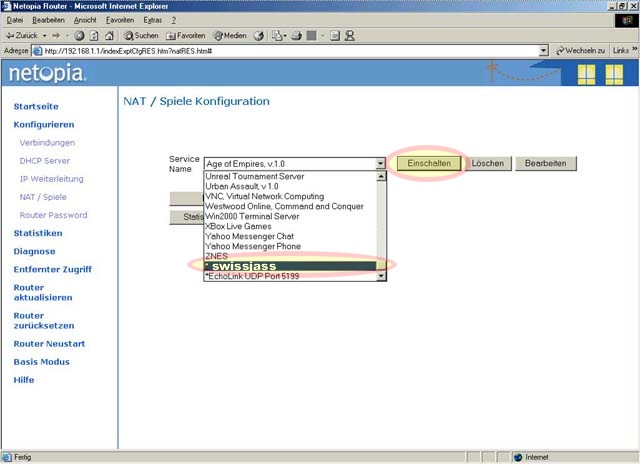
Task: Open the Verbindungen link
Action: (x=47, y=143)
